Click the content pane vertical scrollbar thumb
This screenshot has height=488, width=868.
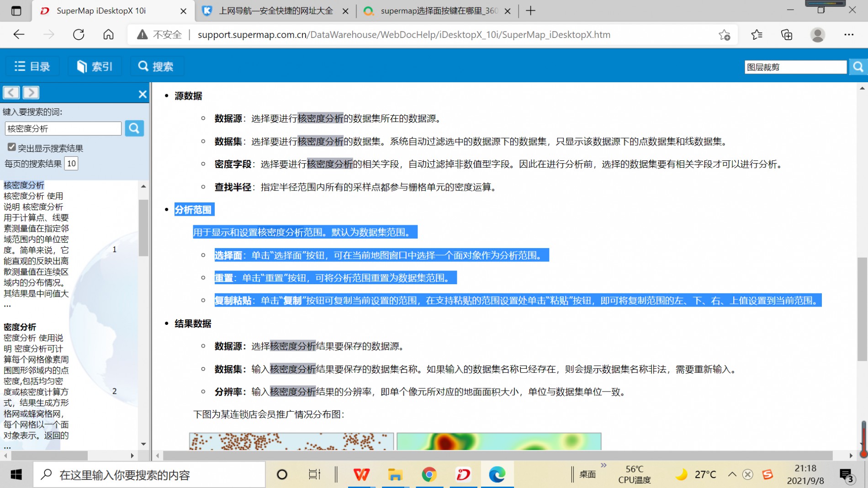pos(862,309)
